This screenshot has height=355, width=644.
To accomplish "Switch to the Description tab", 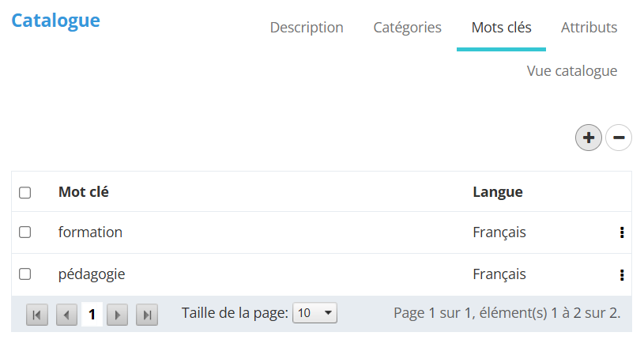I will point(307,28).
